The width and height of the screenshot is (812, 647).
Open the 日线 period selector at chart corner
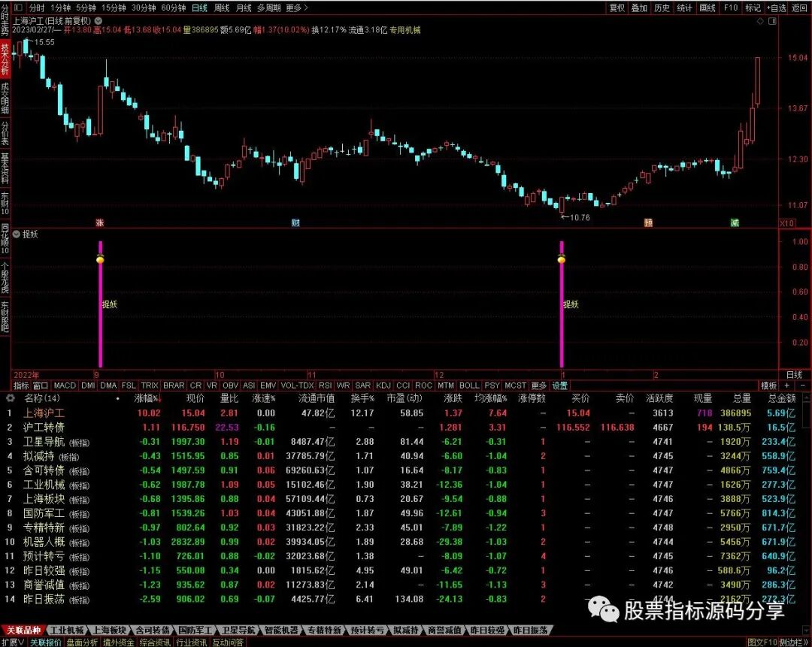pos(794,375)
